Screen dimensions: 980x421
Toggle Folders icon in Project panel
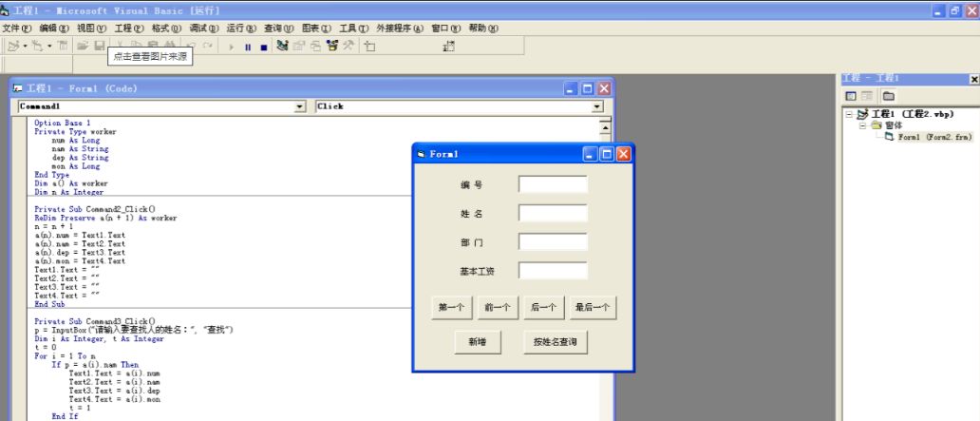tap(888, 96)
